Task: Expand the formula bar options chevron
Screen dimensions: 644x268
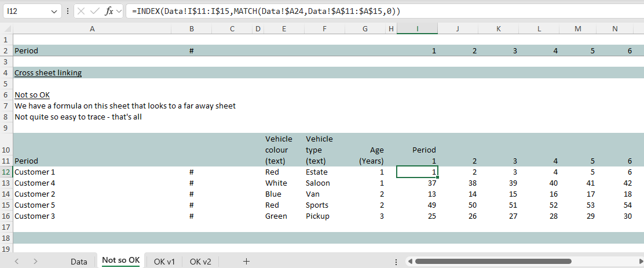Action: click(x=119, y=12)
